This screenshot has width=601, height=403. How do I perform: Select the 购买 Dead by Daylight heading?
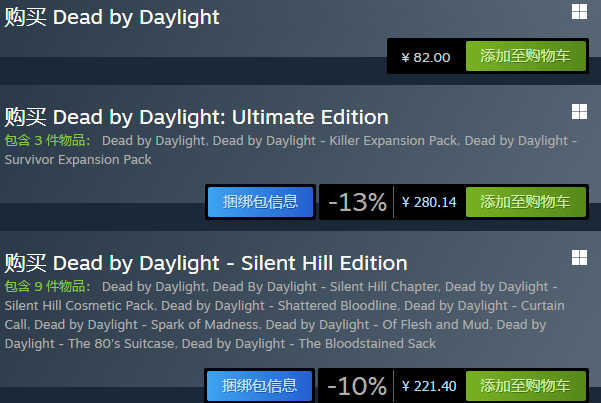click(112, 17)
